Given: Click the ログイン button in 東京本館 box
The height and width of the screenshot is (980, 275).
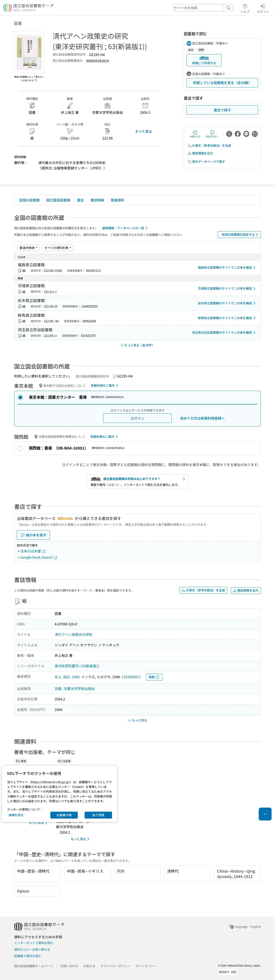Looking at the screenshot, I should pyautogui.click(x=137, y=418).
